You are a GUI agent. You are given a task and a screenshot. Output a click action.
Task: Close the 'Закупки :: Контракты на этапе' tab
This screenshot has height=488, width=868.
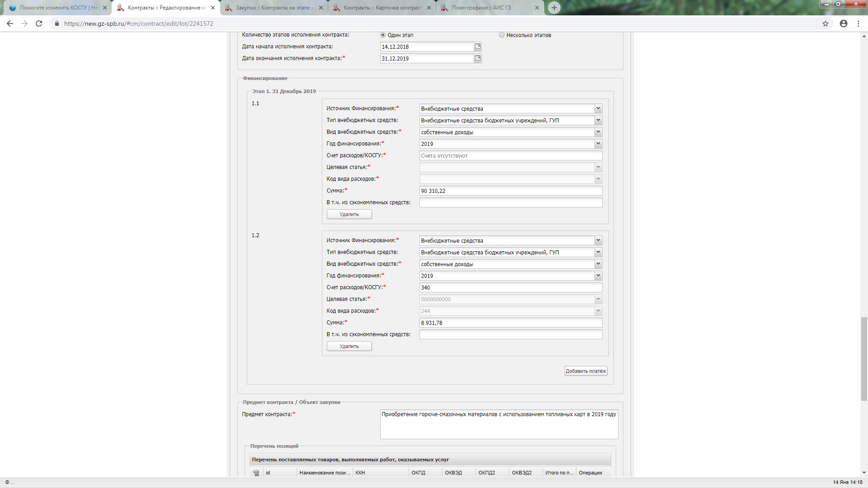(321, 8)
